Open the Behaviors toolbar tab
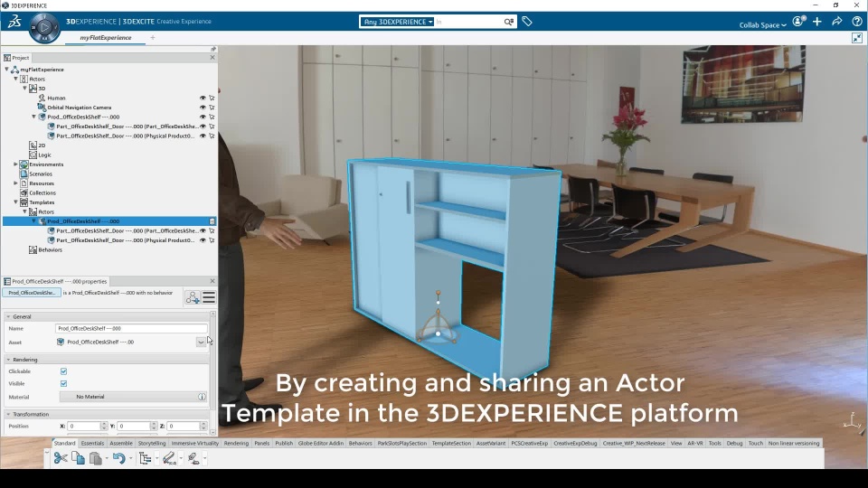 point(361,443)
